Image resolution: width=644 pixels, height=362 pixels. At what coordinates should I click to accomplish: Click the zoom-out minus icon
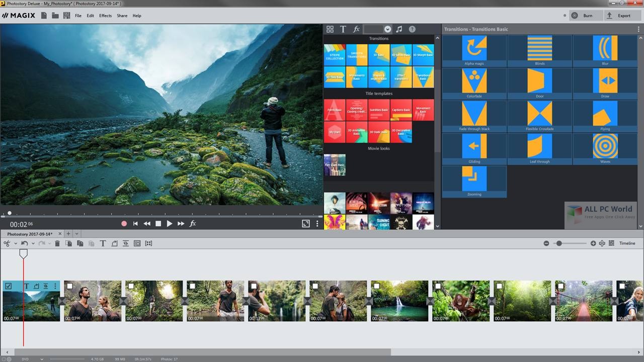coord(546,243)
